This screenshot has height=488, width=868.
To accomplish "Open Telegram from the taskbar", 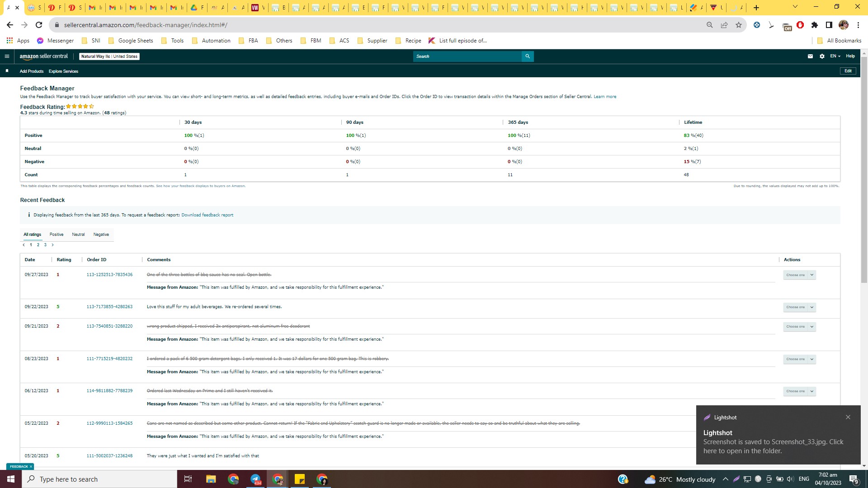I will [255, 479].
